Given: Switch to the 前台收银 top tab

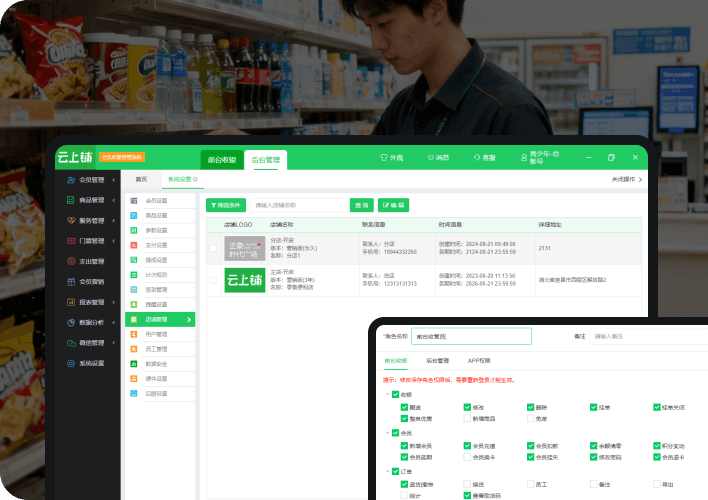Looking at the screenshot, I should point(222,160).
